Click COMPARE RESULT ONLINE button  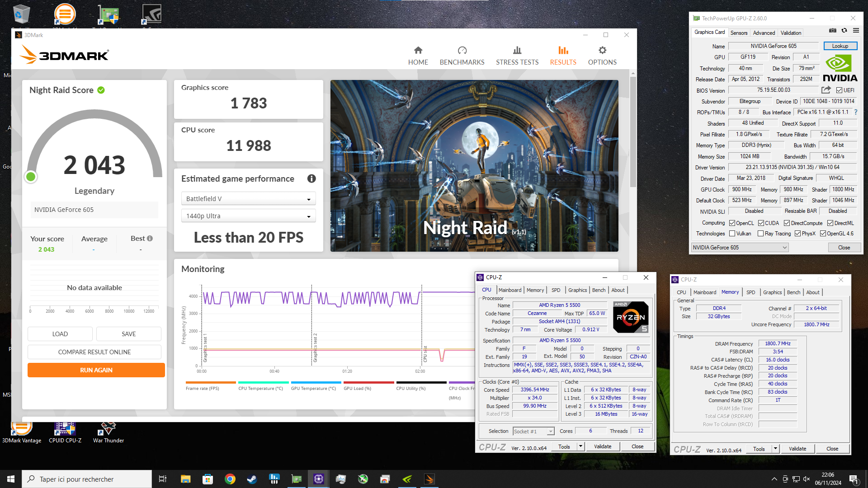[94, 352]
